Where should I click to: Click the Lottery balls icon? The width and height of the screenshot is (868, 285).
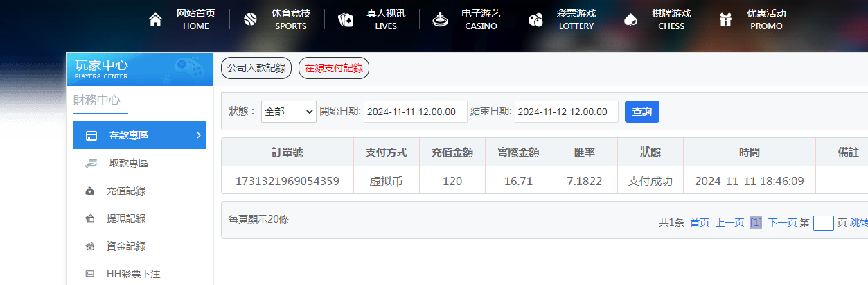[x=535, y=19]
